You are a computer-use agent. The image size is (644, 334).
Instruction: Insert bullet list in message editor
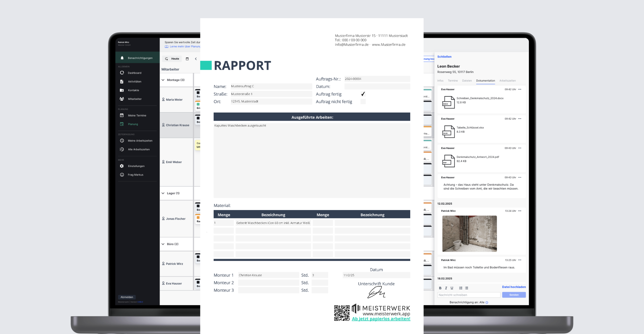point(467,288)
